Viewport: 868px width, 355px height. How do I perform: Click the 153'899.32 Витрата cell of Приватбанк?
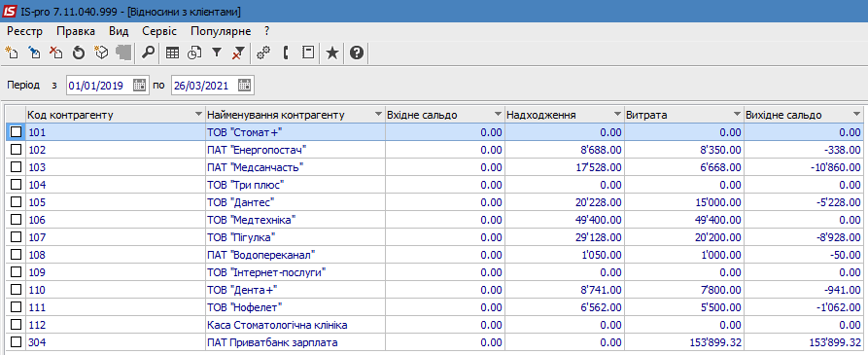pos(683,341)
